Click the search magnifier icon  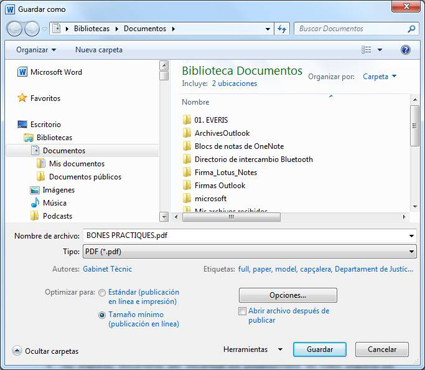tap(412, 29)
